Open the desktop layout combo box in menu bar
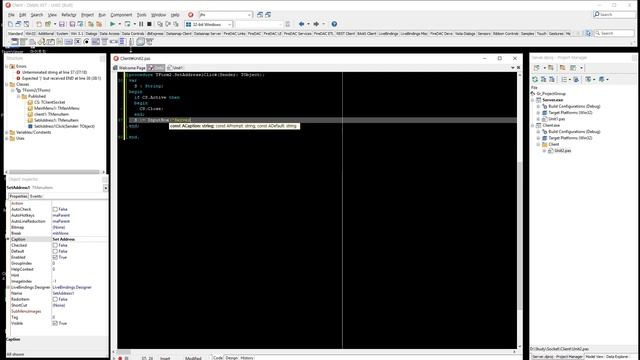This screenshot has width=640, height=360. pos(226,15)
